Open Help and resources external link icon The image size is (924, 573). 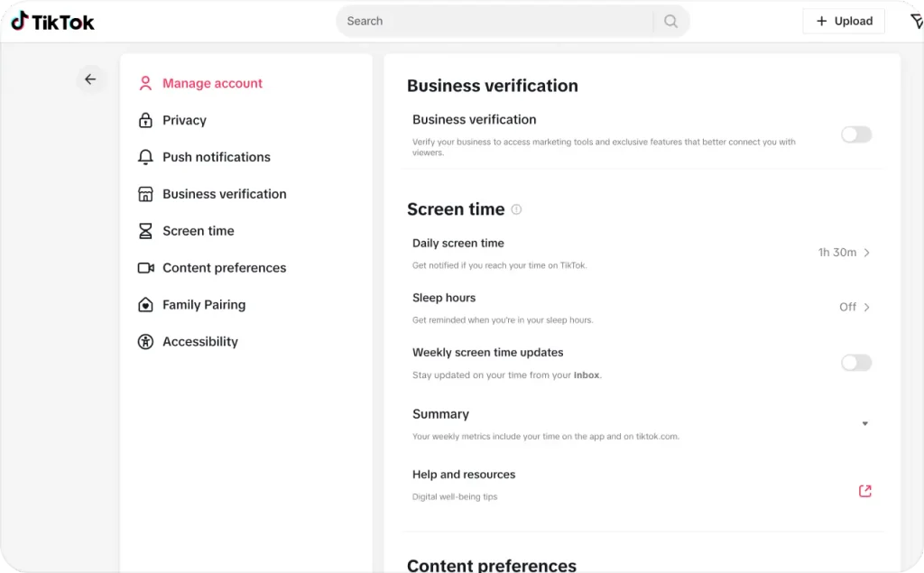[x=865, y=491]
